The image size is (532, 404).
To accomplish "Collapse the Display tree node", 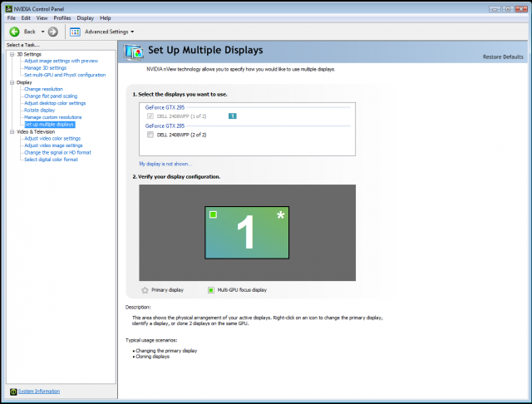I will pyautogui.click(x=12, y=82).
